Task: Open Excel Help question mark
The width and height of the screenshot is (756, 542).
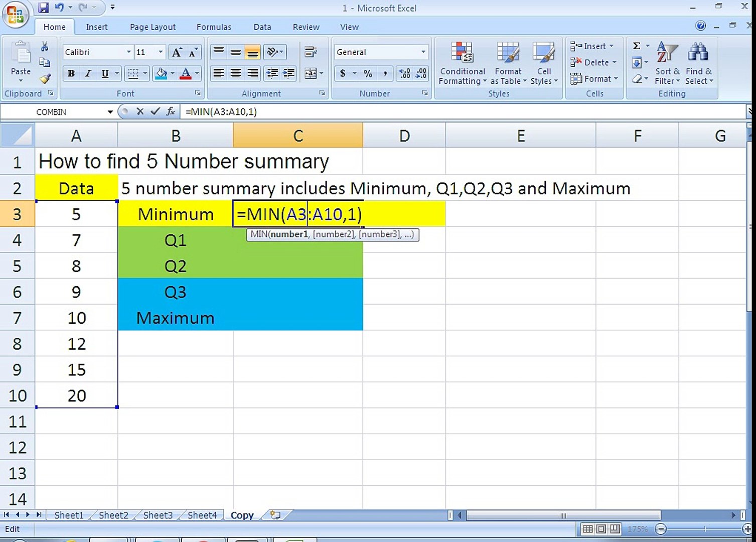Action: pos(701,26)
